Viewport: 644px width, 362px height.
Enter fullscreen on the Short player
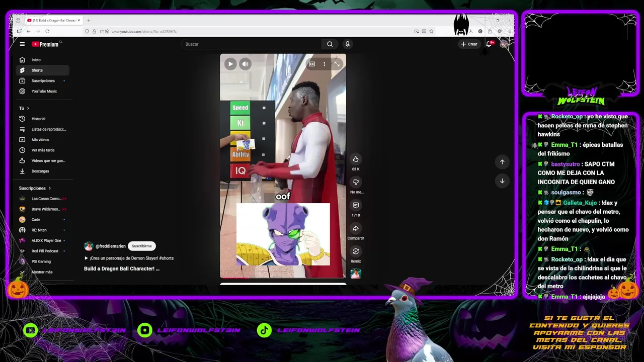pyautogui.click(x=337, y=64)
